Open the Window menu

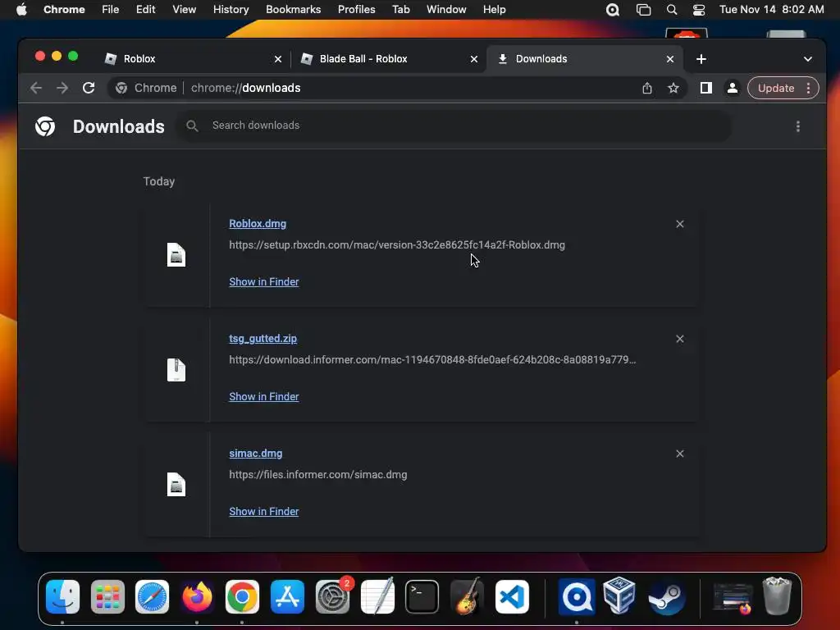pos(446,10)
